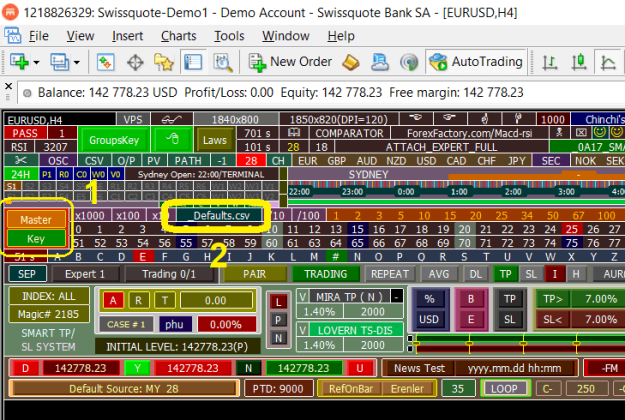Switch to candlestick chart icon

pyautogui.click(x=579, y=63)
